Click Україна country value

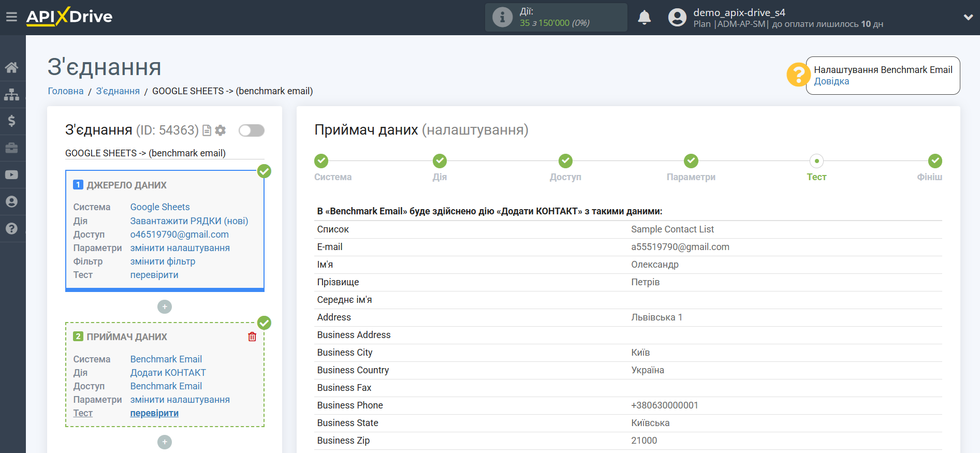coord(648,370)
